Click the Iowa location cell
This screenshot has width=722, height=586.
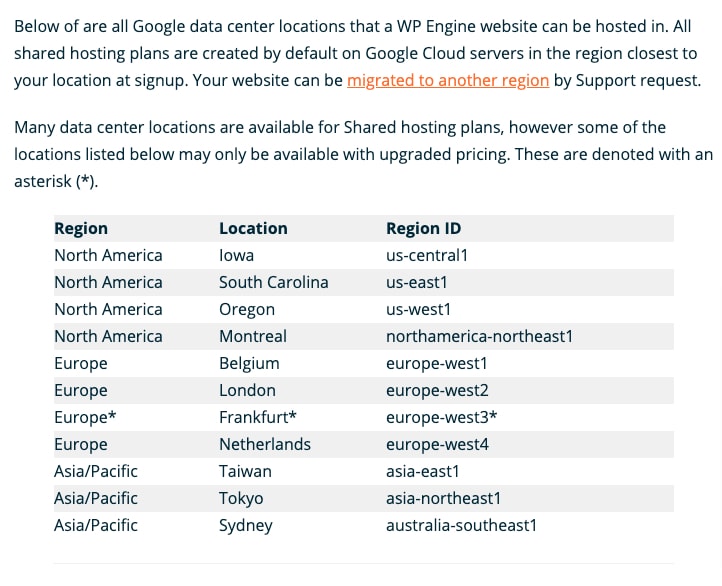(x=236, y=255)
